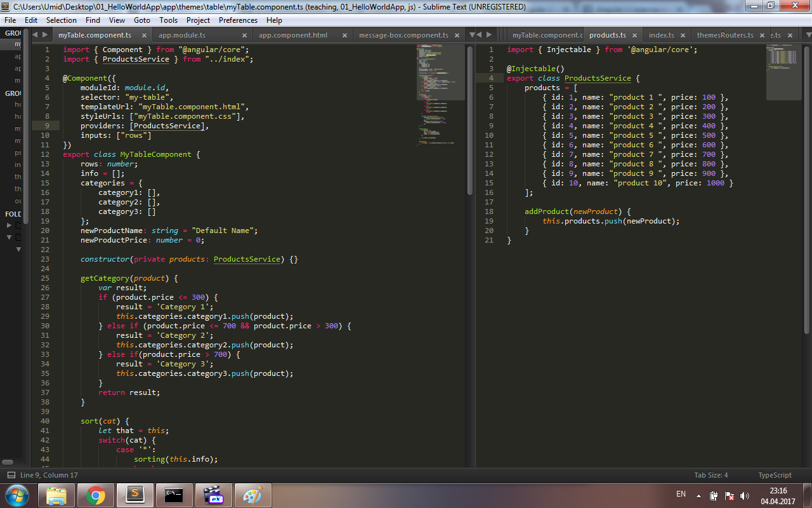The image size is (812, 508).
Task: Open volume control tray icon
Action: point(745,495)
